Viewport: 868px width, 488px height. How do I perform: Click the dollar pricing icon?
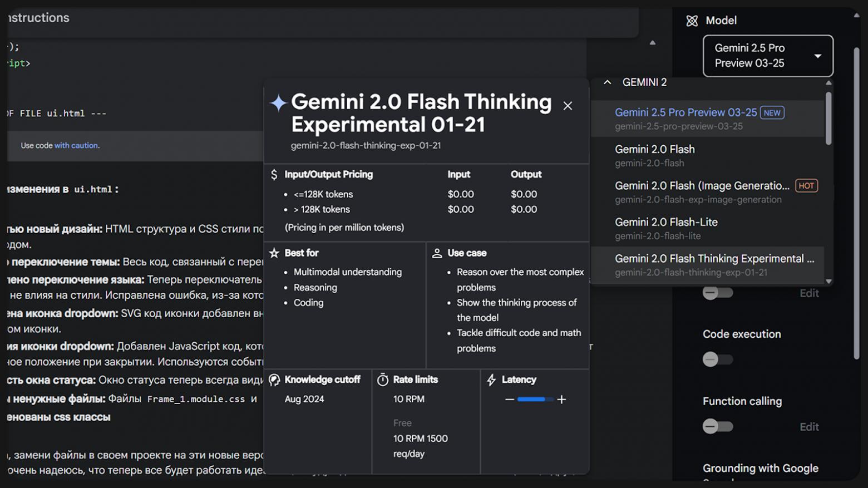[x=274, y=175]
